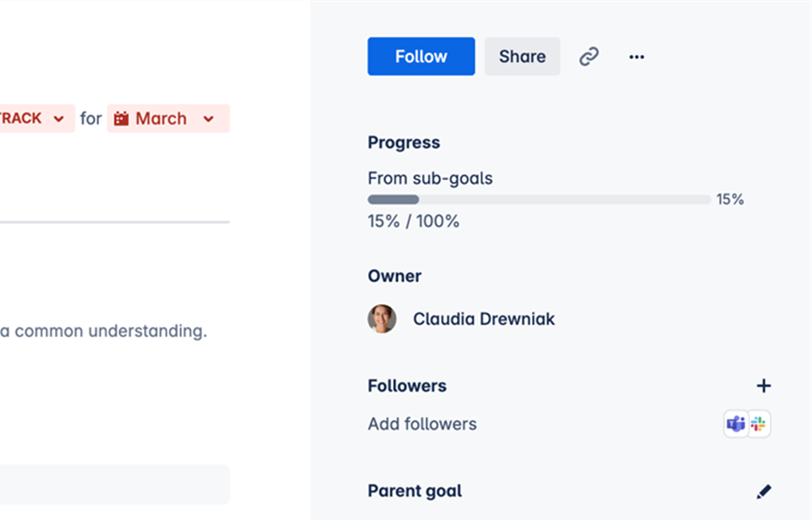Click the Add followers text
Screen dimensions: 812x520
tap(422, 423)
